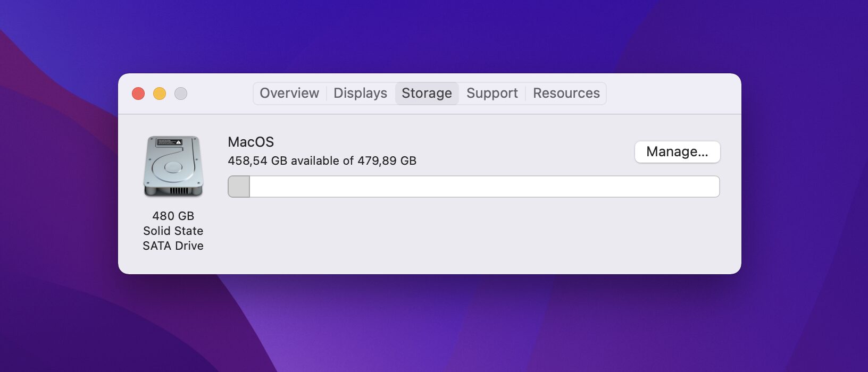Click the grayed-out zoom window button
Viewport: 868px width, 372px height.
click(181, 94)
